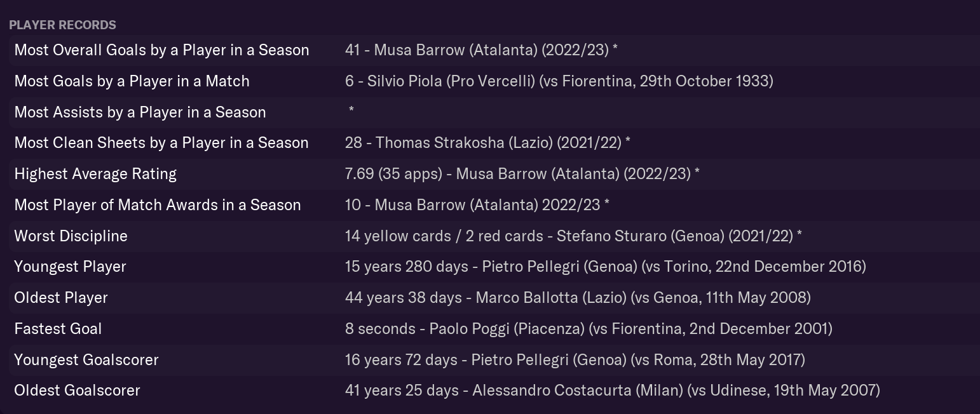Select the Youngest Player label
The image size is (980, 414).
pyautogui.click(x=70, y=267)
